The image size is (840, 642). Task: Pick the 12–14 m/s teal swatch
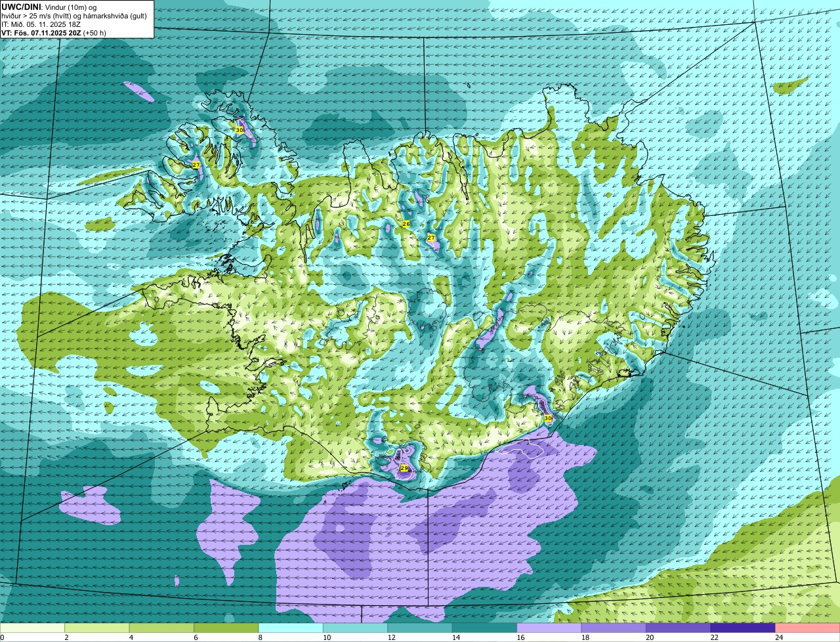click(420, 628)
